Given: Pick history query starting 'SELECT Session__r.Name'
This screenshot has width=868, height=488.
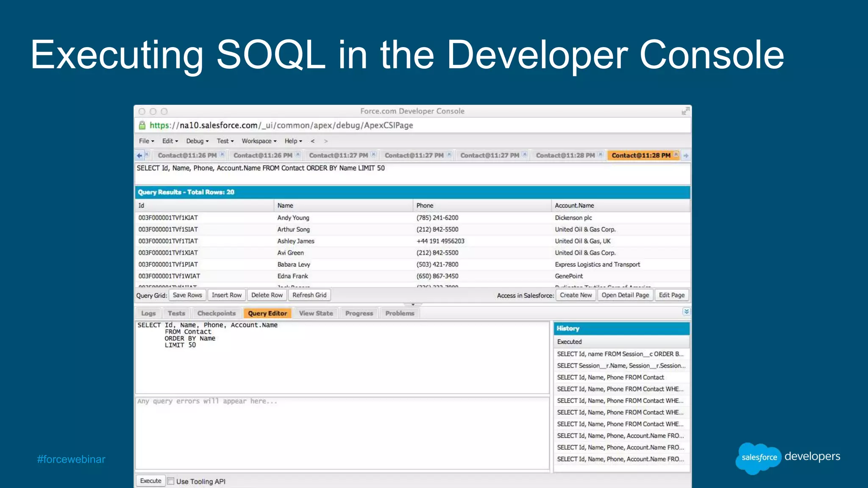Looking at the screenshot, I should point(621,366).
